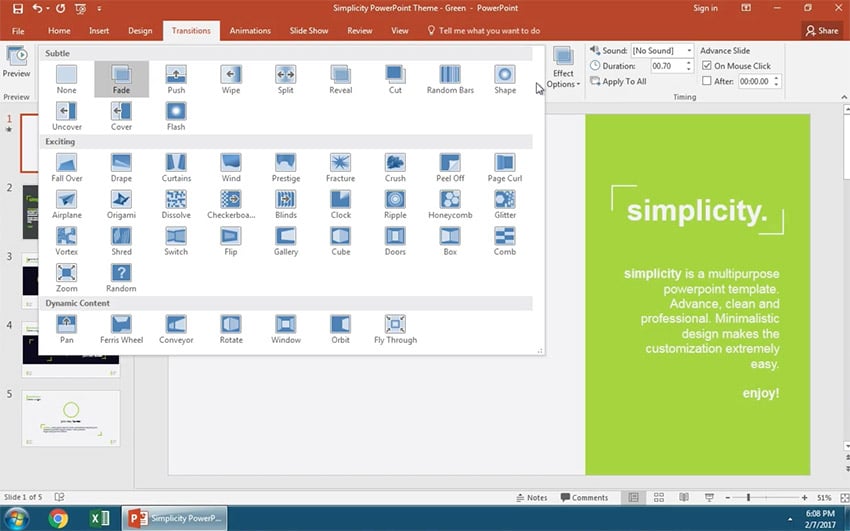Enable the After timing checkbox
The height and width of the screenshot is (531, 850).
click(x=706, y=81)
